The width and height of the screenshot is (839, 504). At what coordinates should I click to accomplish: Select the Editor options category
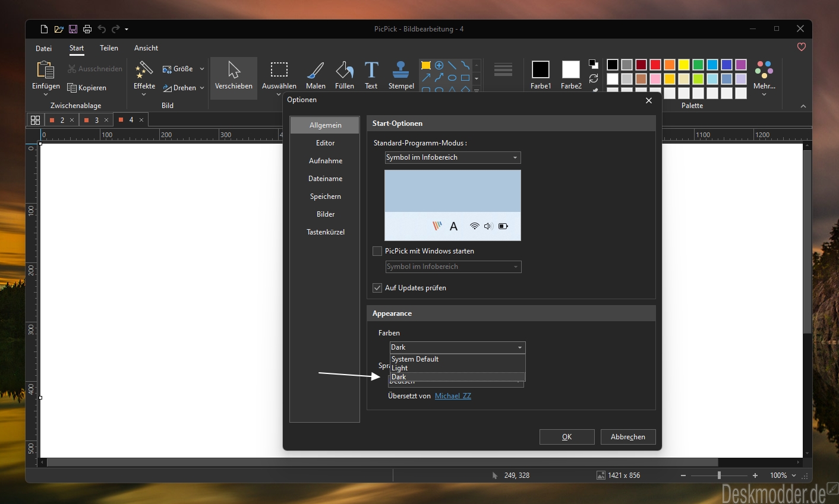[325, 143]
